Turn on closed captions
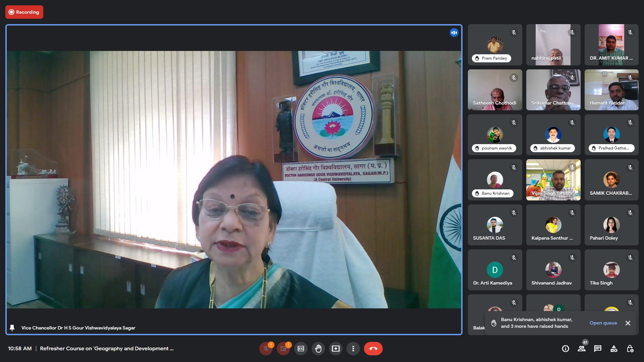This screenshot has height=362, width=644. (x=301, y=349)
